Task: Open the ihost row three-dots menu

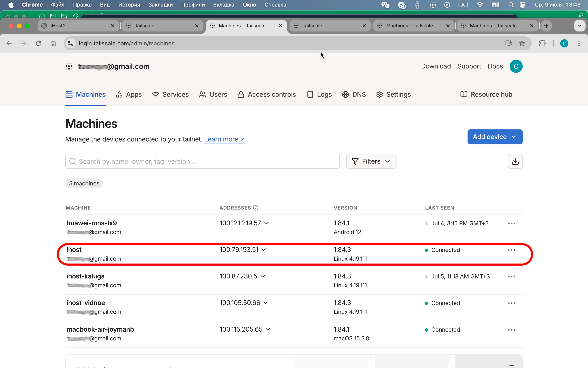Action: (x=511, y=250)
